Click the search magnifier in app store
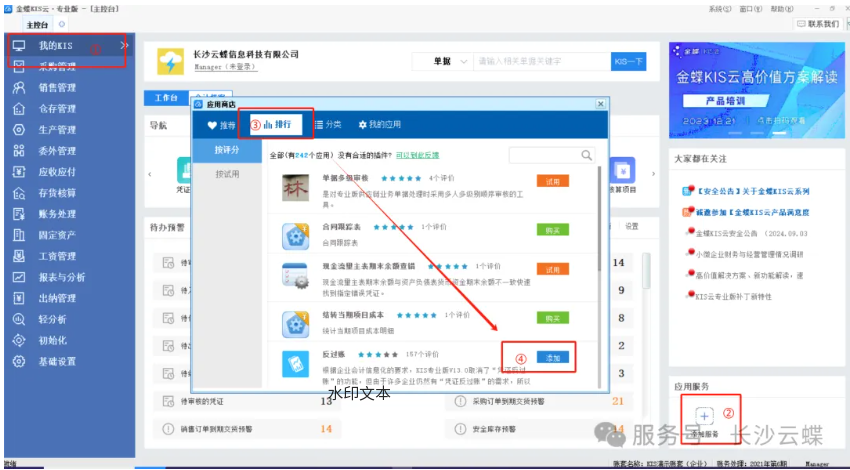 tap(586, 155)
